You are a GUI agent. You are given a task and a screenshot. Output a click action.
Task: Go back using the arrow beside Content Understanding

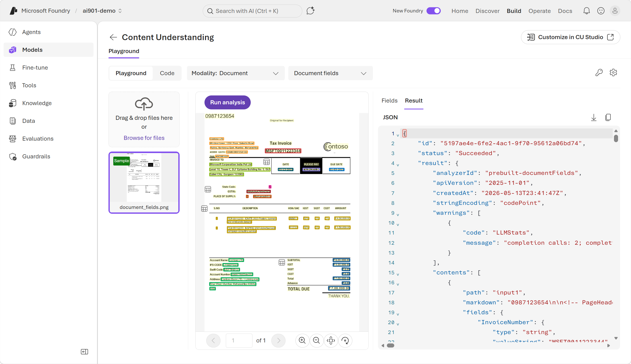[x=113, y=37]
